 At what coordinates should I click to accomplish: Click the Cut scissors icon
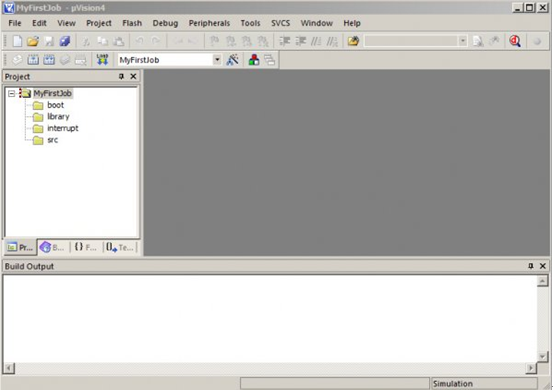click(x=86, y=42)
